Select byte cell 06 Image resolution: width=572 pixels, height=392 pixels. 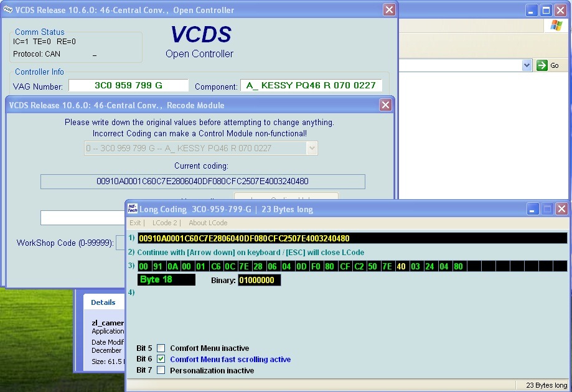[x=273, y=266]
